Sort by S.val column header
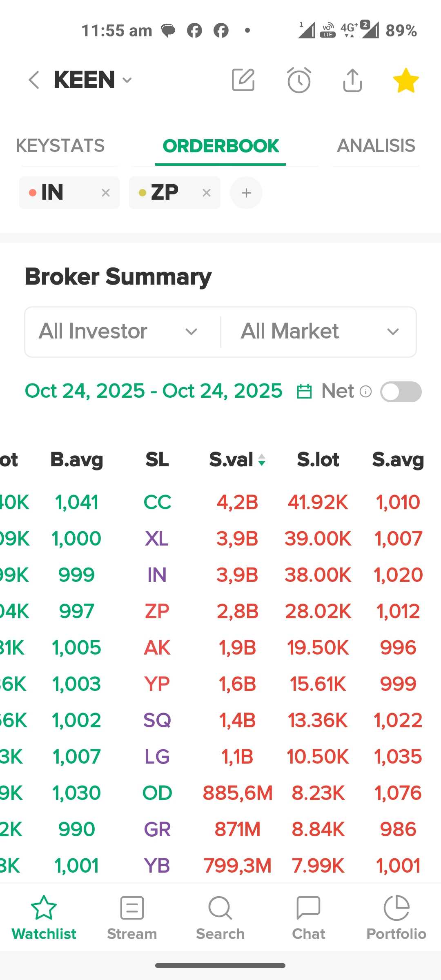This screenshot has width=441, height=980. [237, 460]
